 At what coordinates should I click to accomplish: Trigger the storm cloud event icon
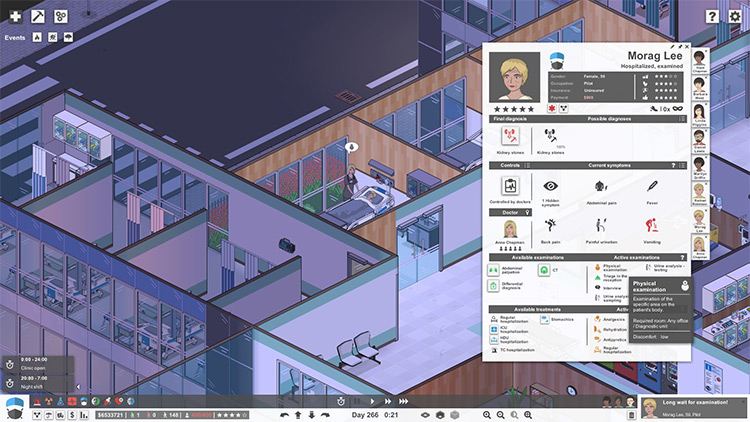pyautogui.click(x=68, y=37)
